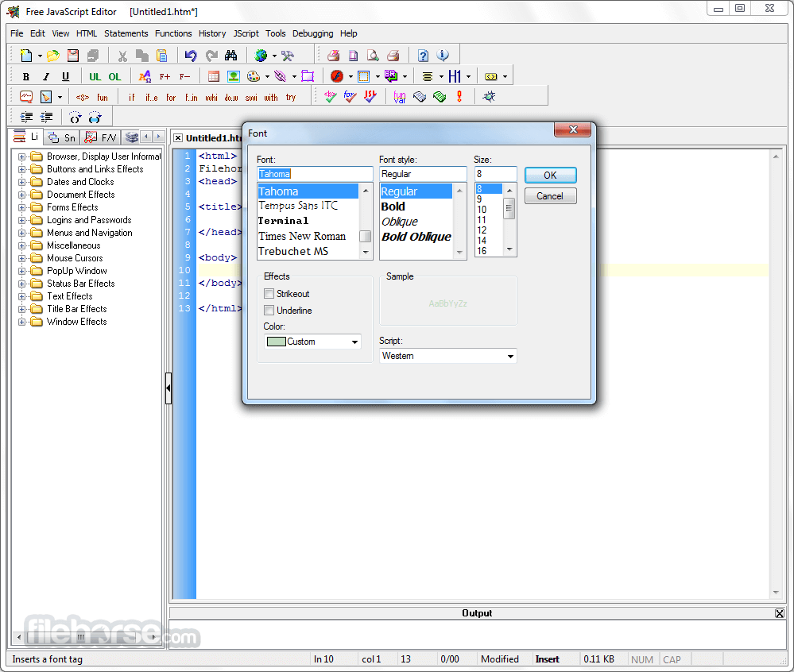
Task: Click the red exclamation mark icon
Action: pyautogui.click(x=459, y=96)
